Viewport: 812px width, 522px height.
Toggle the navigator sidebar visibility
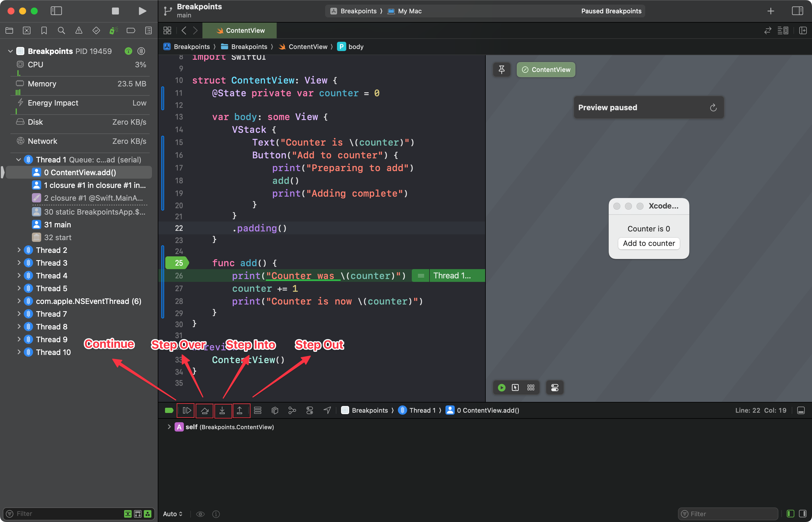[56, 11]
